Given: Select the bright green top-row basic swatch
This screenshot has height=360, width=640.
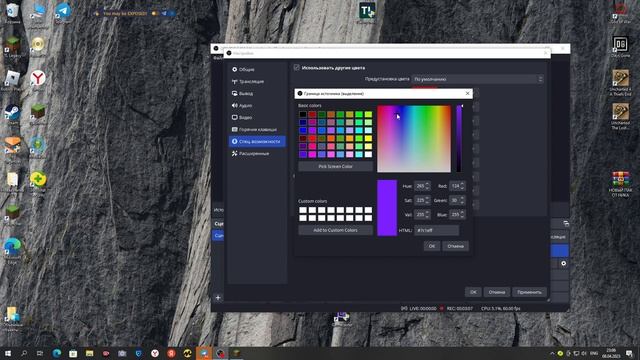Looking at the screenshot, I should click(359, 114).
